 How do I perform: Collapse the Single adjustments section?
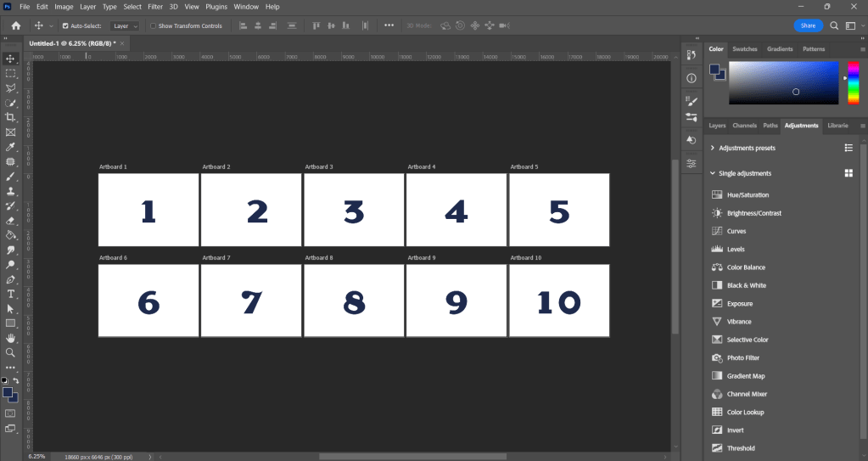tap(713, 173)
